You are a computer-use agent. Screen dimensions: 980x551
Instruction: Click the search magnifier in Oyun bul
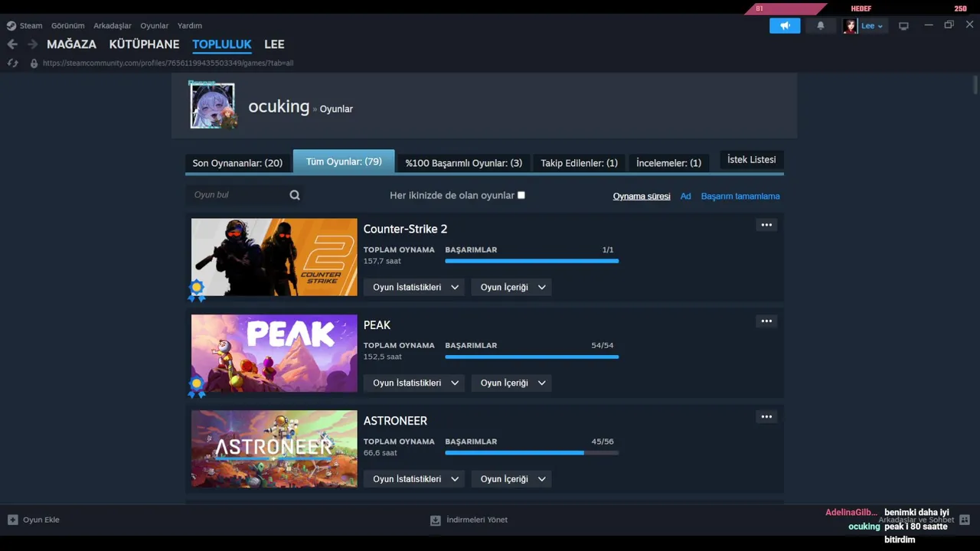tap(295, 195)
